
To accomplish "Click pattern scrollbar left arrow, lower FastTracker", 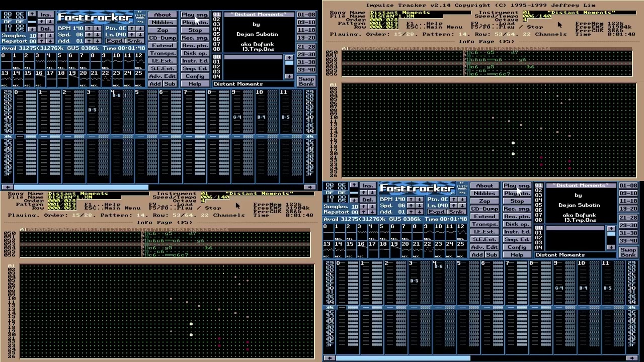I will pyautogui.click(x=329, y=358).
